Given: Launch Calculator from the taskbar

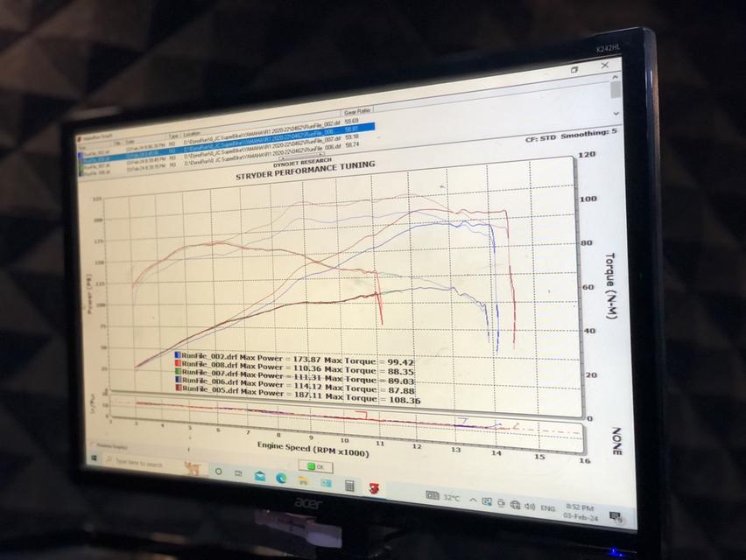Looking at the screenshot, I should tap(349, 485).
